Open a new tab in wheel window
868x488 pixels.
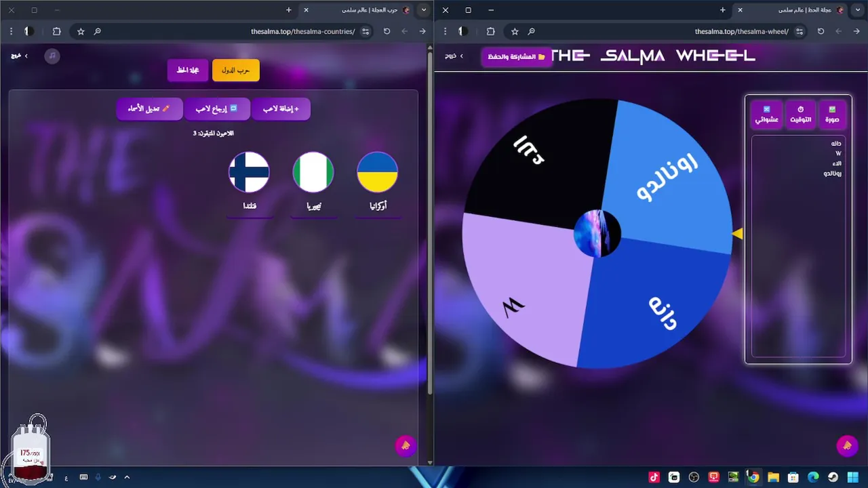pos(723,10)
